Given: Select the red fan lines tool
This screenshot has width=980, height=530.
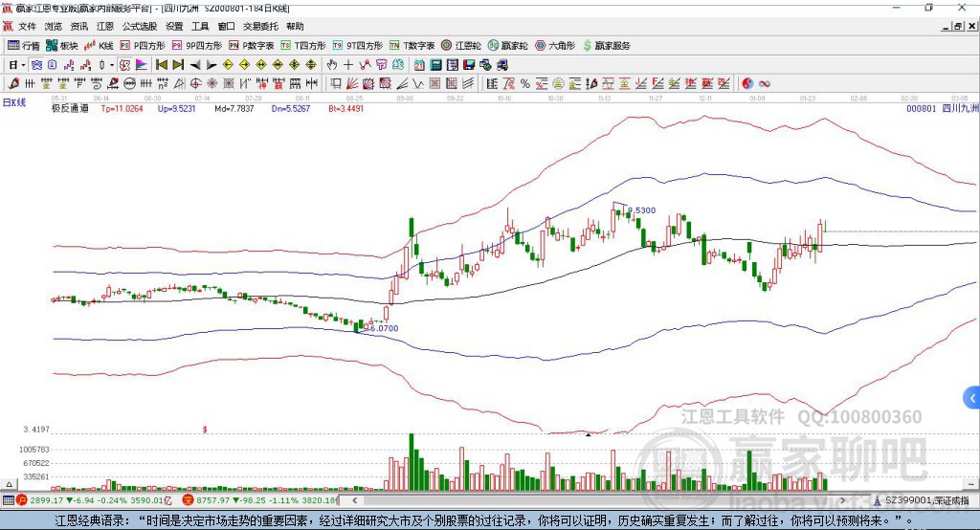Looking at the screenshot, I should pos(352,84).
